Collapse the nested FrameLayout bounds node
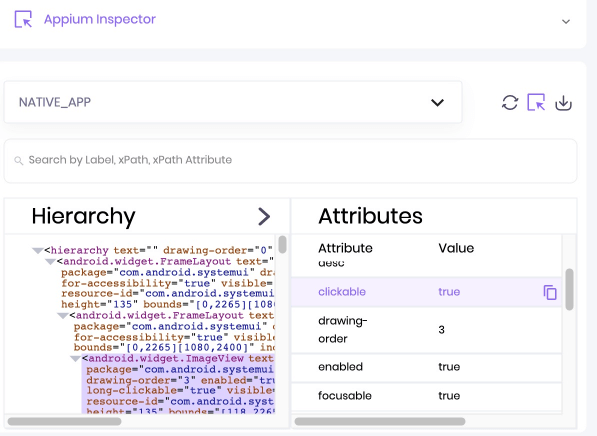Viewport: 597px width, 436px height. coord(63,316)
